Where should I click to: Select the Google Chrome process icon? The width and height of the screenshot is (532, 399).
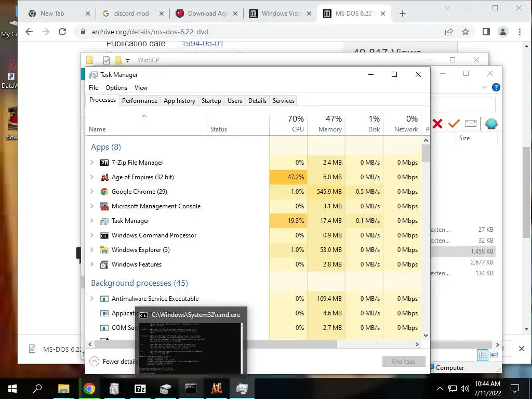coord(104,192)
